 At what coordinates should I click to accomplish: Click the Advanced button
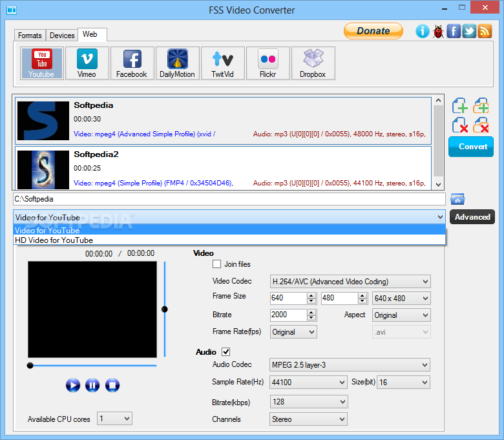coord(472,217)
